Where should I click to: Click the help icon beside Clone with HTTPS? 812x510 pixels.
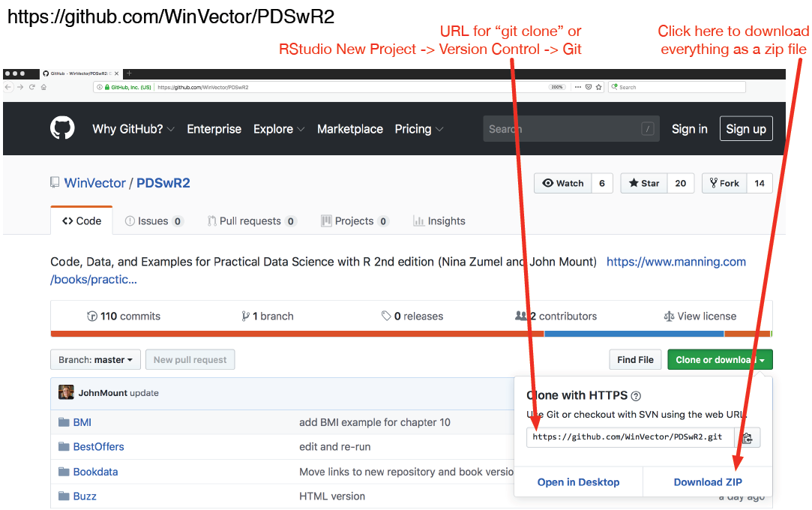pyautogui.click(x=636, y=396)
